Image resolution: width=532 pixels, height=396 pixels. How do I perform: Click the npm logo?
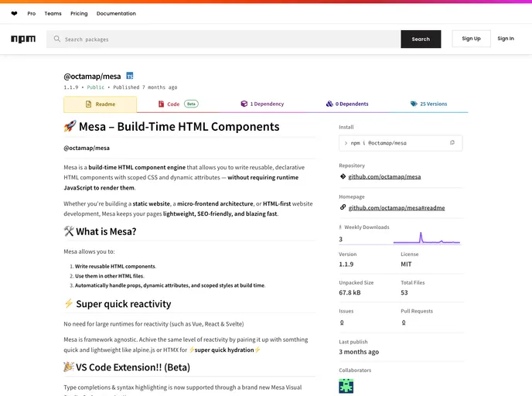[x=23, y=39]
